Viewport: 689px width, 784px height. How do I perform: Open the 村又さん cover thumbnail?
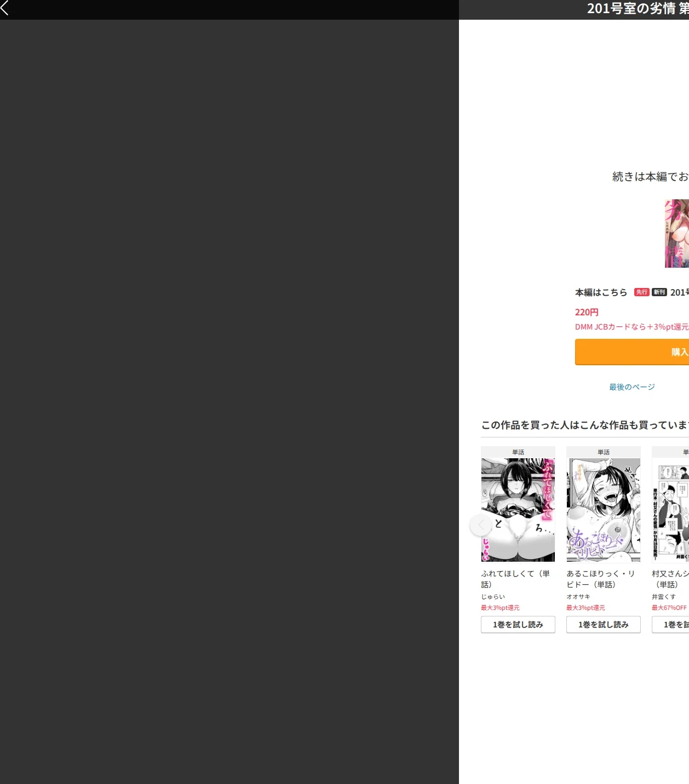tap(670, 510)
